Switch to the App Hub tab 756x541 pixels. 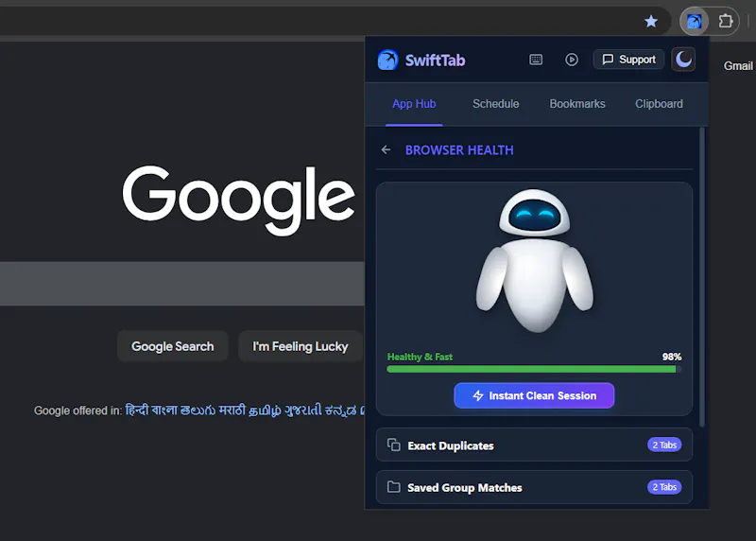coord(414,104)
